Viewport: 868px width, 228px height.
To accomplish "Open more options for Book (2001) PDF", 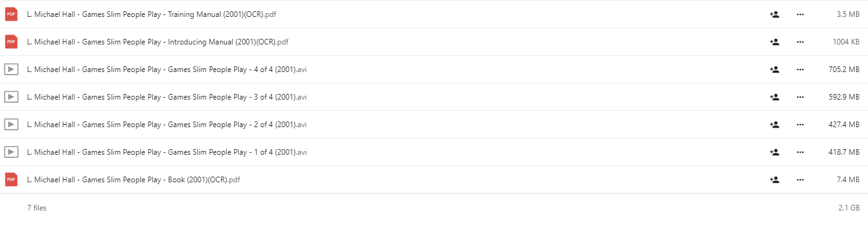I will coord(800,180).
